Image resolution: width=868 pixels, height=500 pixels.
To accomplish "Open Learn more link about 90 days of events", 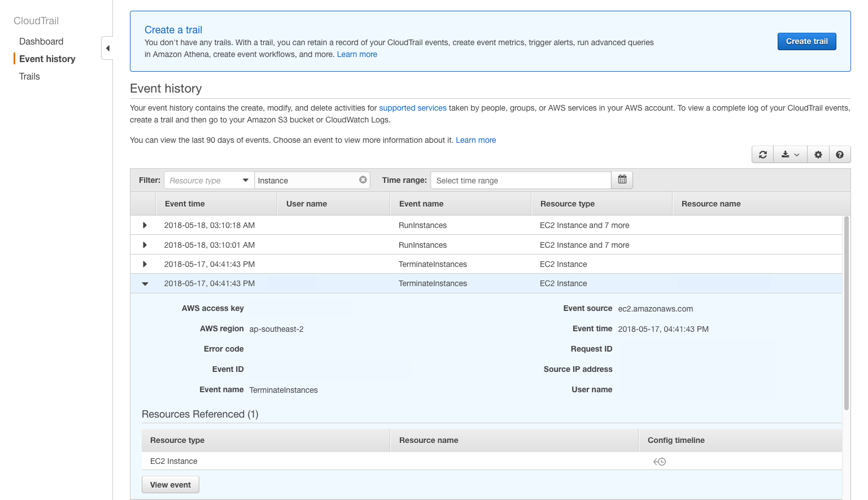I will (476, 140).
